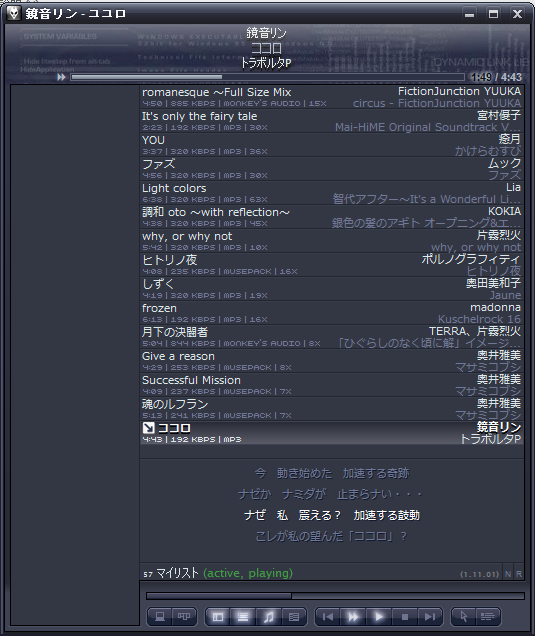535x636 pixels.
Task: Toggle the side panel layout button
Action: (218, 617)
